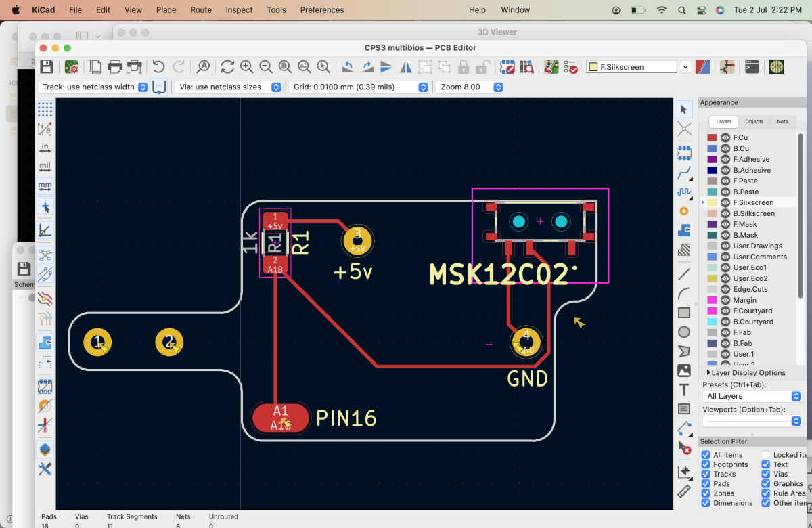Click the +5v pad 3 on board
Image resolution: width=812 pixels, height=528 pixels.
coord(358,240)
